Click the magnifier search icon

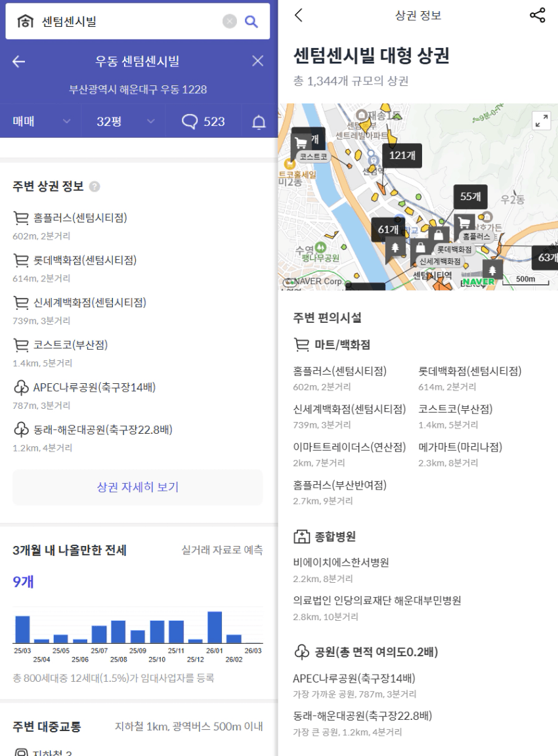[251, 21]
